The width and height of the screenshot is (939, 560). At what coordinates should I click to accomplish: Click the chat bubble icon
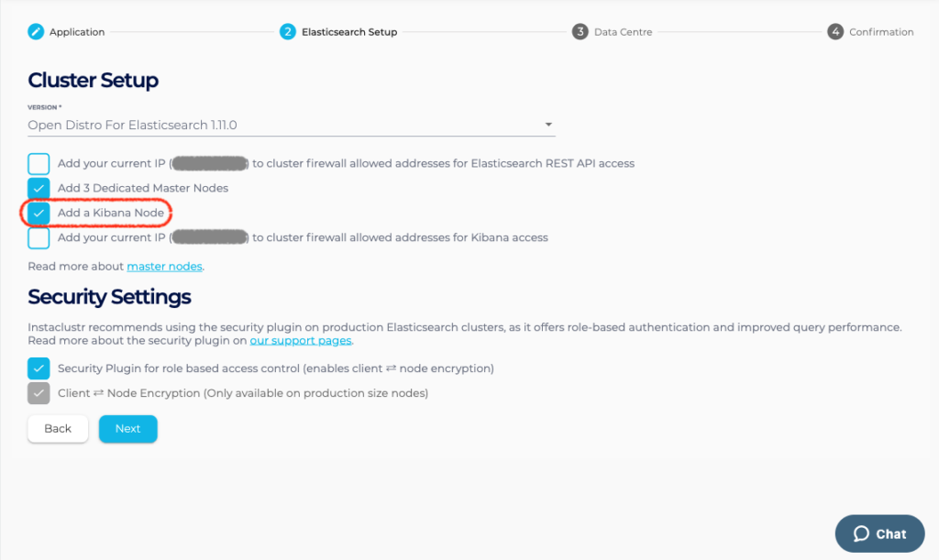coord(861,534)
